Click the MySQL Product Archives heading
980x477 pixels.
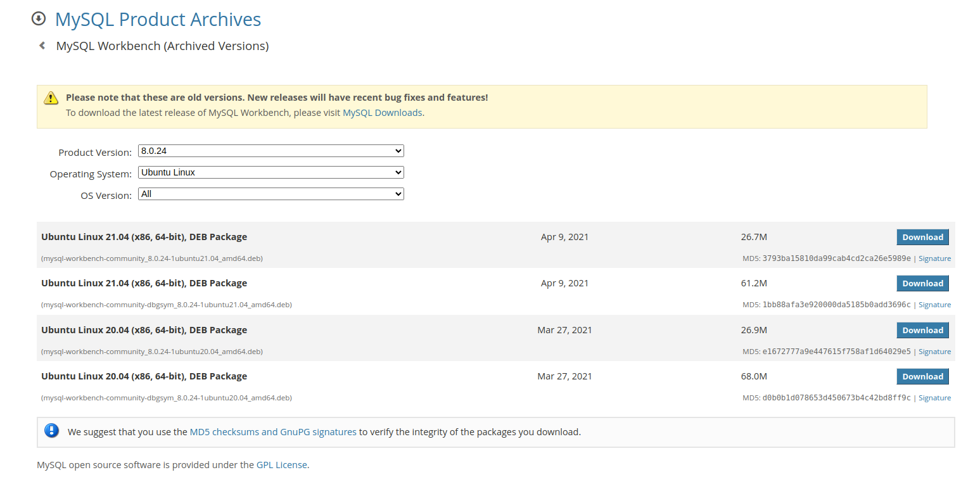[x=158, y=19]
